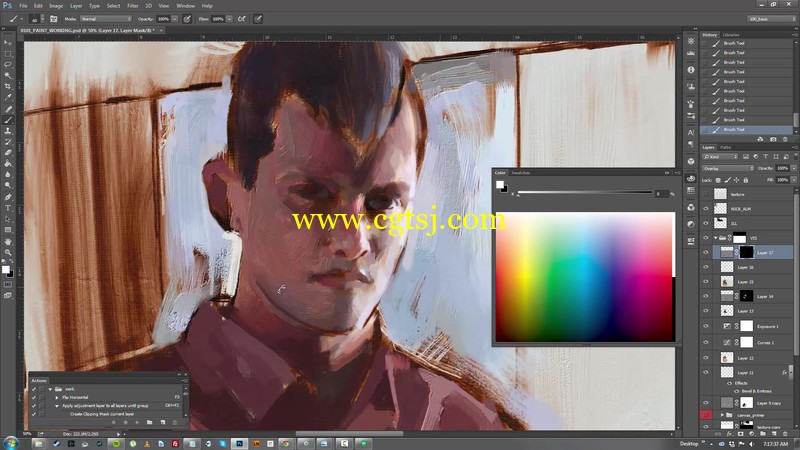This screenshot has height=450, width=800.
Task: Switch to the Swatches tab
Action: 521,173
